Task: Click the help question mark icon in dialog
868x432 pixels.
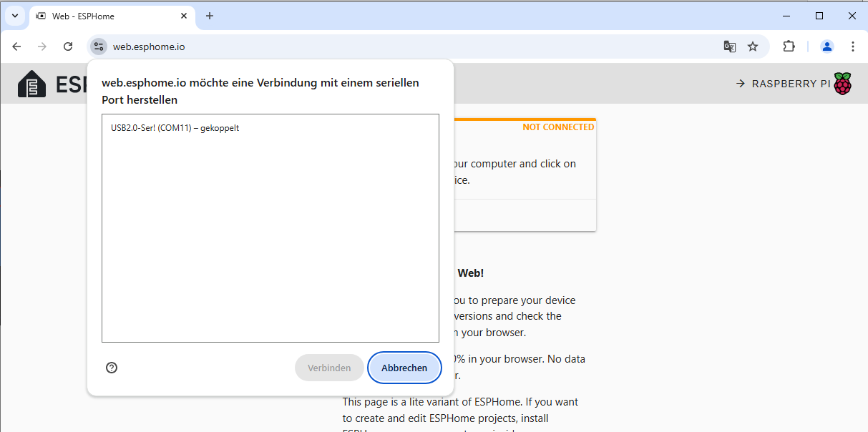Action: [x=112, y=368]
